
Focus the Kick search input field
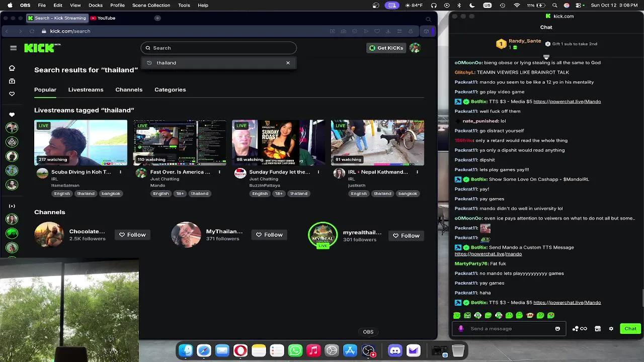(x=218, y=48)
